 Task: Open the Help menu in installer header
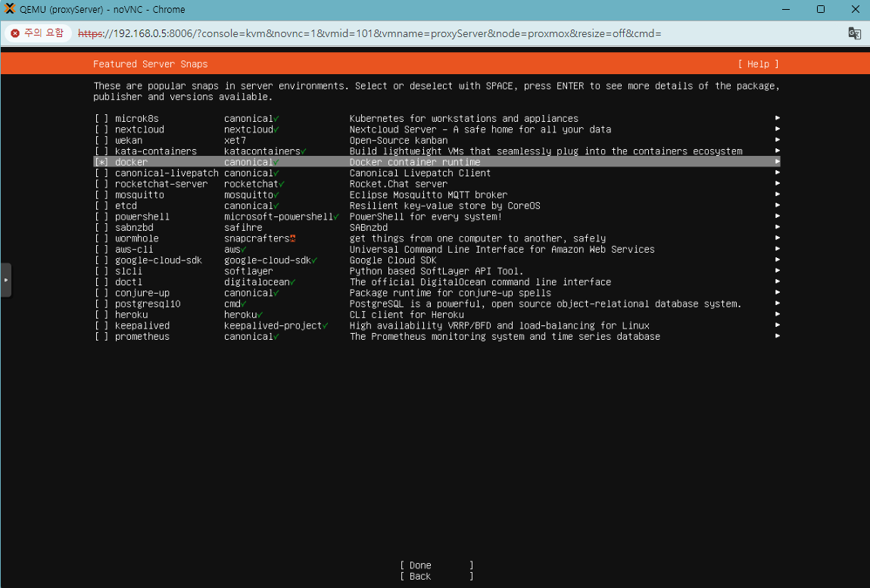758,64
